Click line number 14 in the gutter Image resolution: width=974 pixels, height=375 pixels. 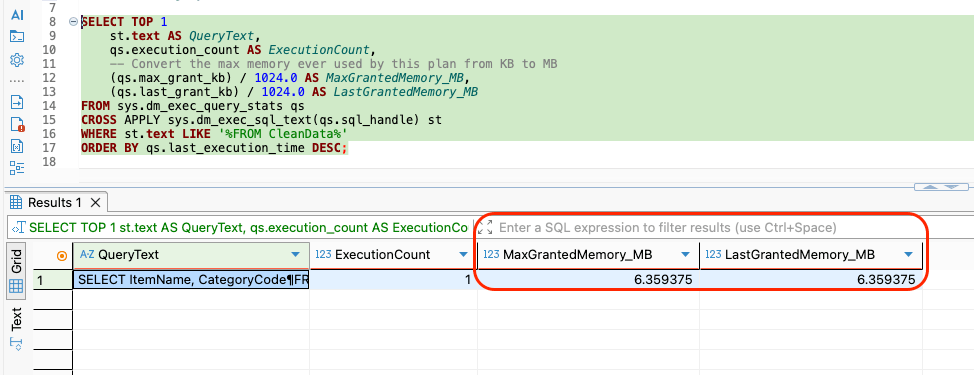49,106
